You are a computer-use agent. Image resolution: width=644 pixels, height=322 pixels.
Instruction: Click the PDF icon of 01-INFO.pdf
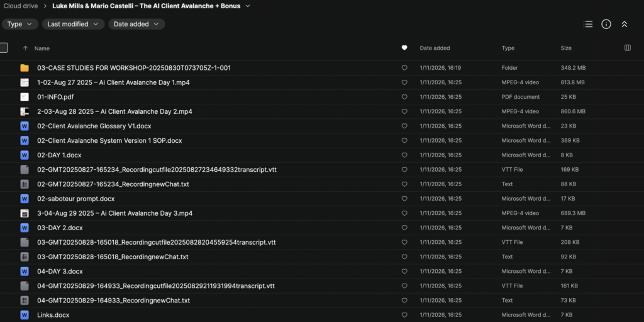(25, 97)
